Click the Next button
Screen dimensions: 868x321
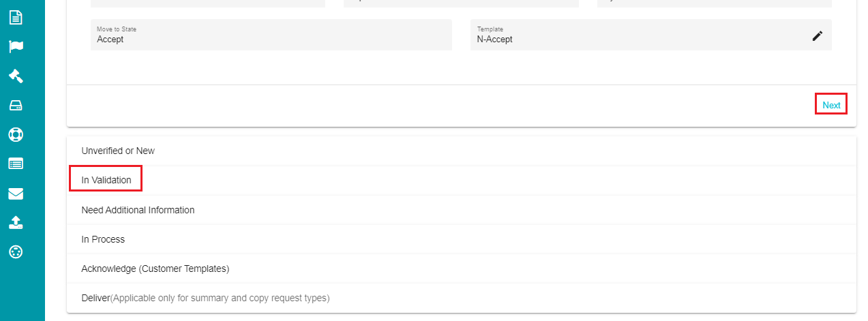[x=831, y=105]
